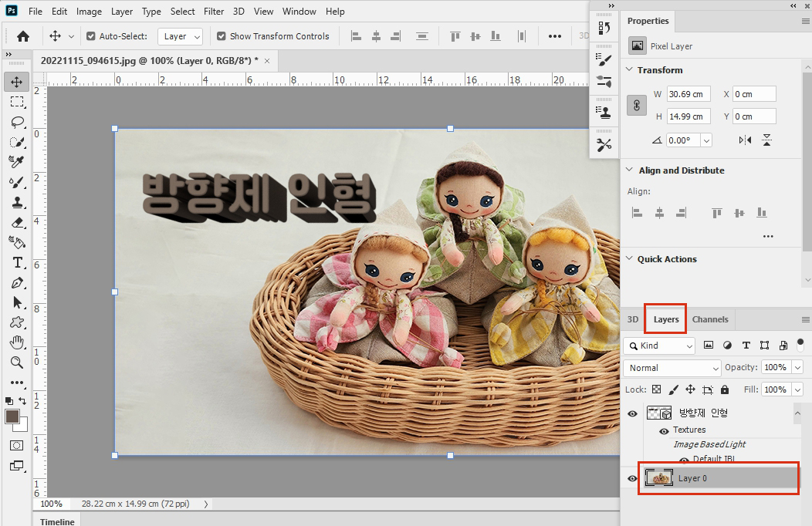Select the Hand tool
This screenshot has height=526, width=812.
[x=17, y=342]
